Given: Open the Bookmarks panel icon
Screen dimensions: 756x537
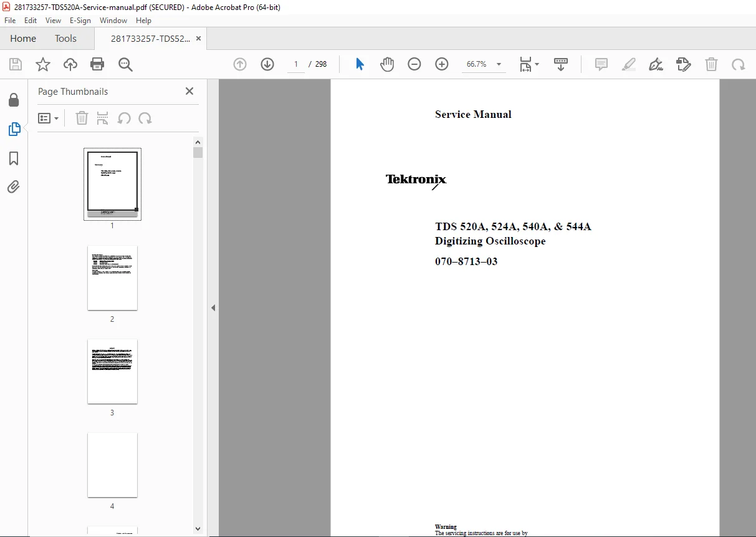Looking at the screenshot, I should (x=14, y=158).
